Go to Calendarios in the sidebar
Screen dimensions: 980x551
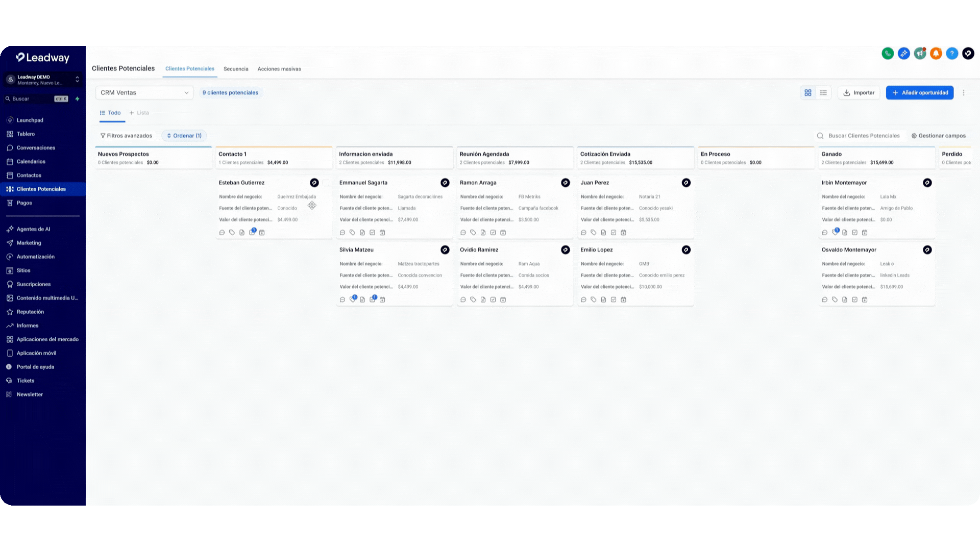(x=31, y=162)
